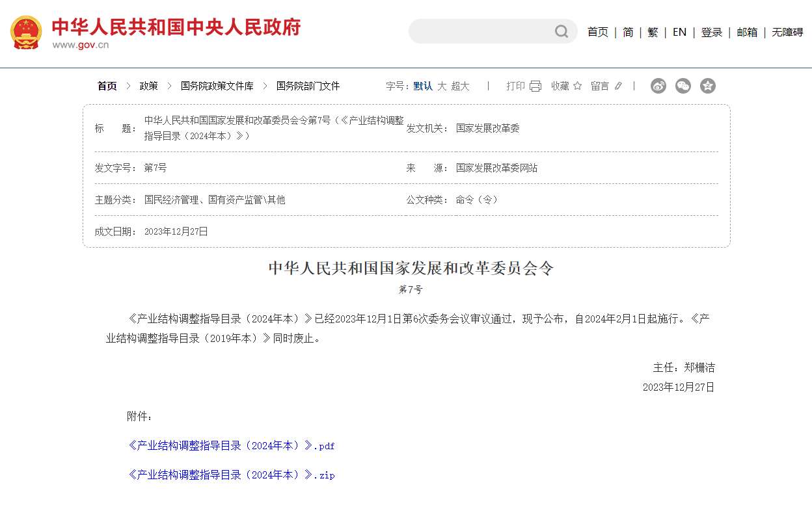
Task: Share via the Weibo icon
Action: pos(658,86)
